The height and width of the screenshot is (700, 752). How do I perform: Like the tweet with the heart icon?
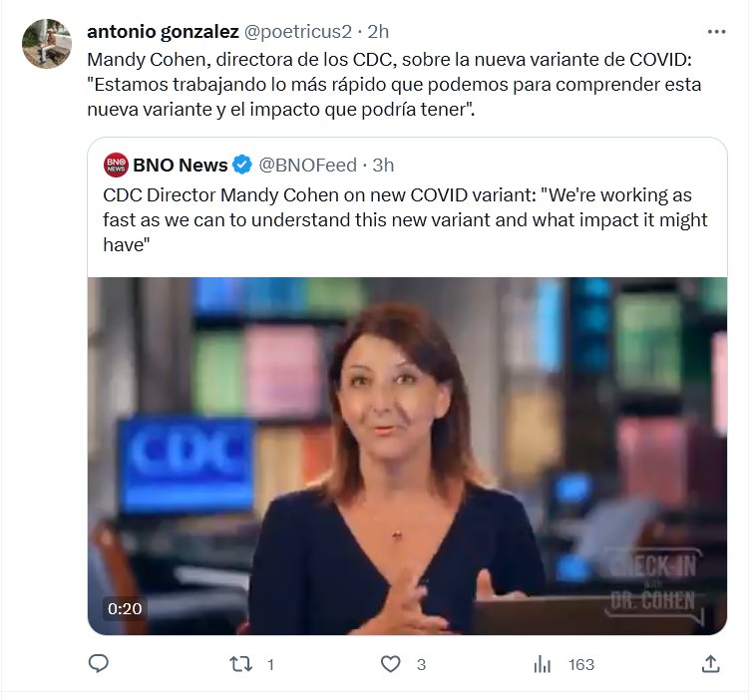[x=391, y=664]
